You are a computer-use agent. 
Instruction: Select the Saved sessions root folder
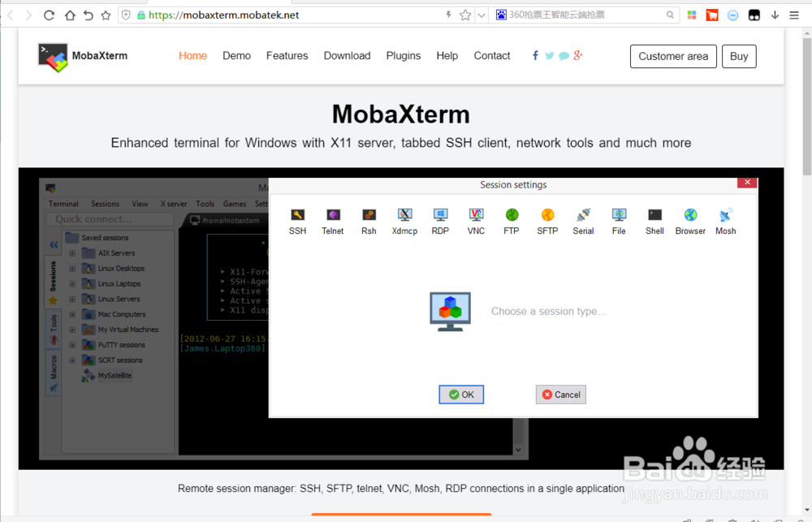[x=97, y=238]
